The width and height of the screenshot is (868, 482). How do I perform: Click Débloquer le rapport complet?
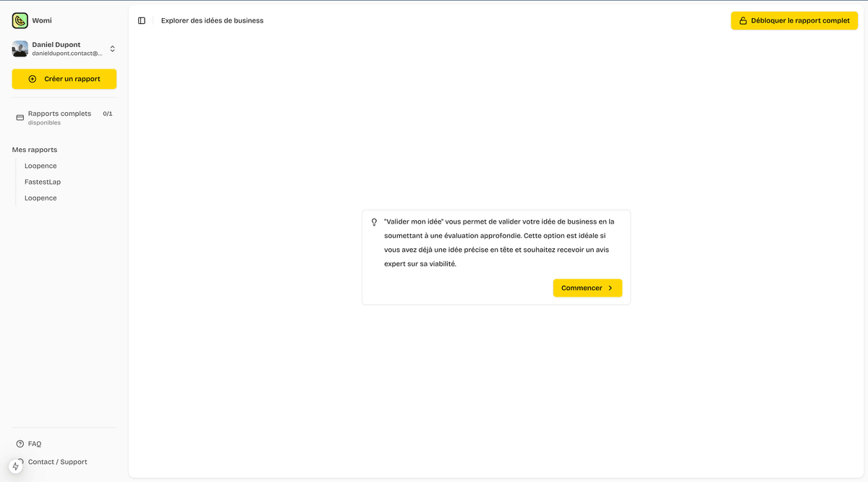pyautogui.click(x=794, y=20)
